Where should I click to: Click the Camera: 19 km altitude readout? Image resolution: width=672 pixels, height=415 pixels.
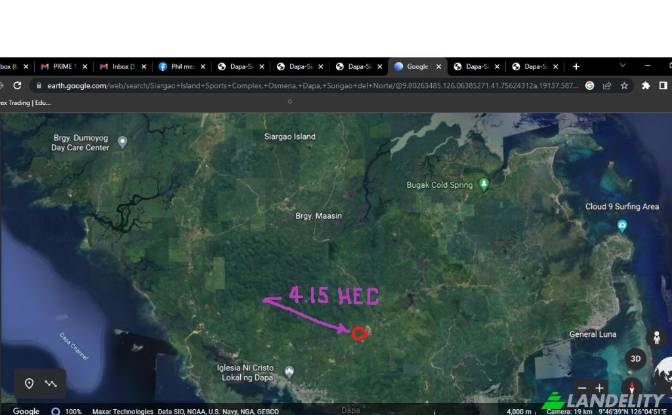[x=569, y=411]
